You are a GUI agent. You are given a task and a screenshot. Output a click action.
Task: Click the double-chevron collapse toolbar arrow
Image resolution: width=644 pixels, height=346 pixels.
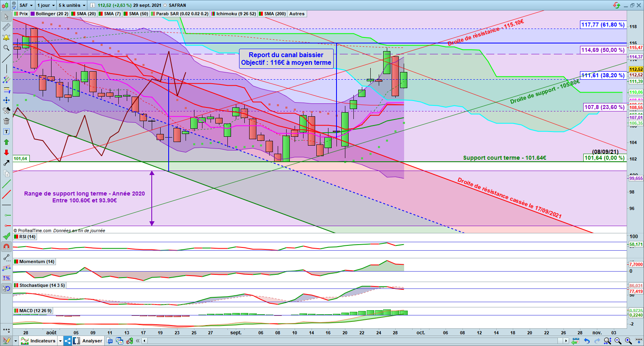[138, 341]
